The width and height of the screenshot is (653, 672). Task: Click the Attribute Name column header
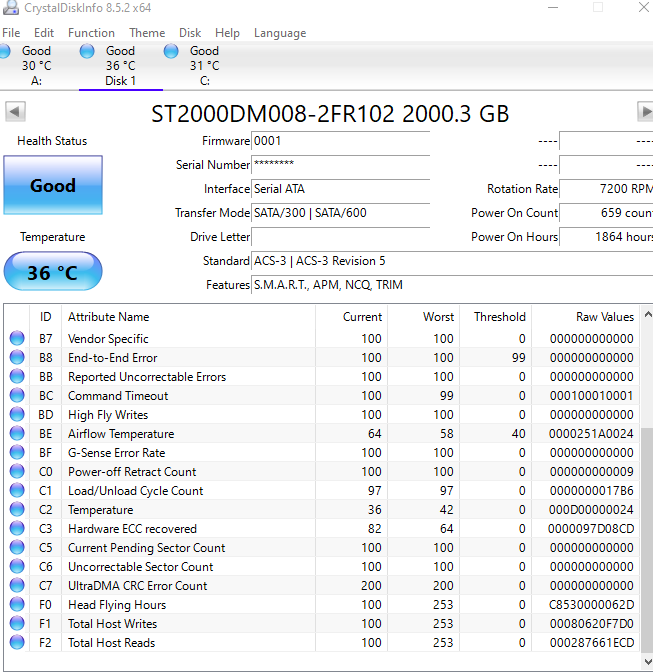[x=189, y=317]
